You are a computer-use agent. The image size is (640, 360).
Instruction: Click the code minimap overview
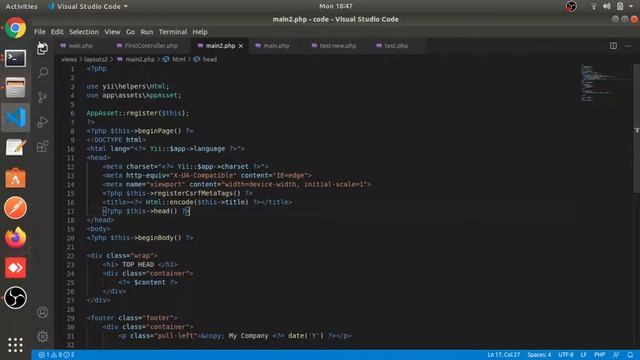(606, 84)
